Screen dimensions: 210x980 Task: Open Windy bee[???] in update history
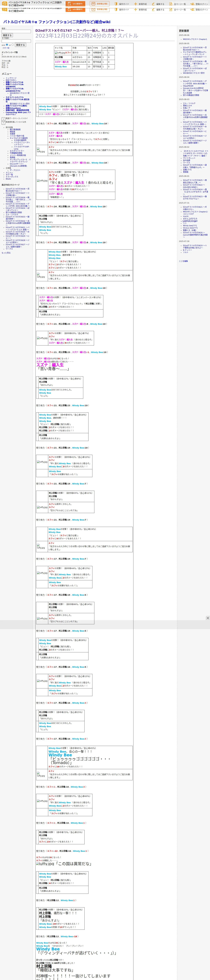click(190, 226)
